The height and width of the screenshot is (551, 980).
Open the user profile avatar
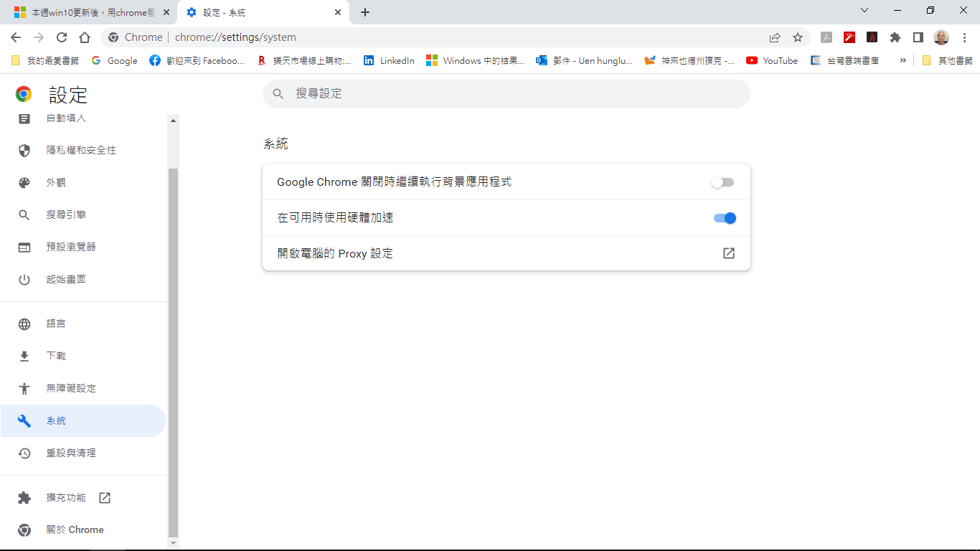[x=941, y=37]
